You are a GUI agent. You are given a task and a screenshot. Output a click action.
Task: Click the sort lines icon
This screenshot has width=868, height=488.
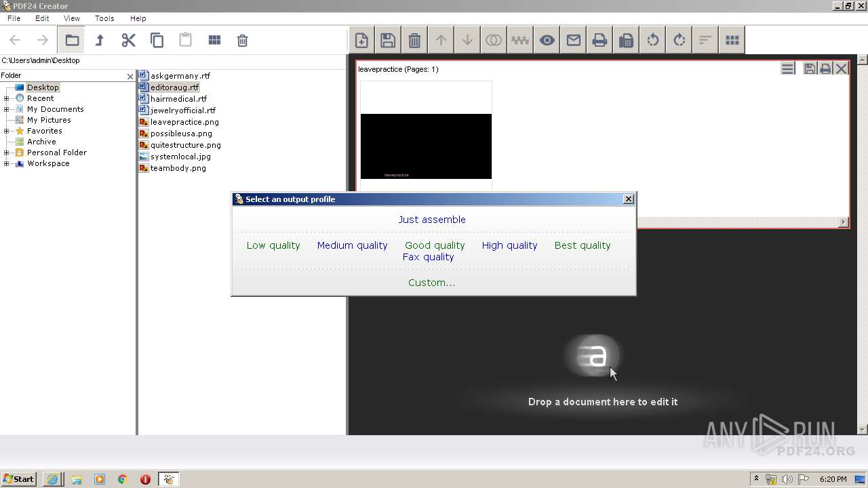[705, 41]
